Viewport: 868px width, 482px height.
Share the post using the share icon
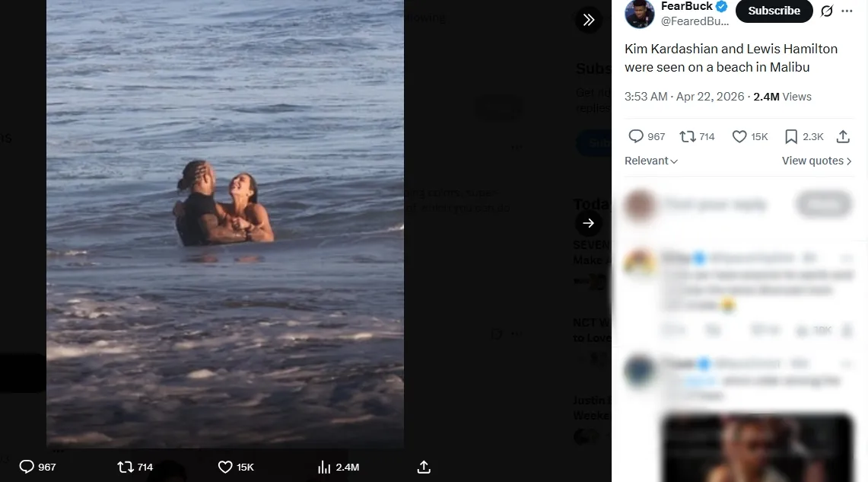click(x=843, y=136)
